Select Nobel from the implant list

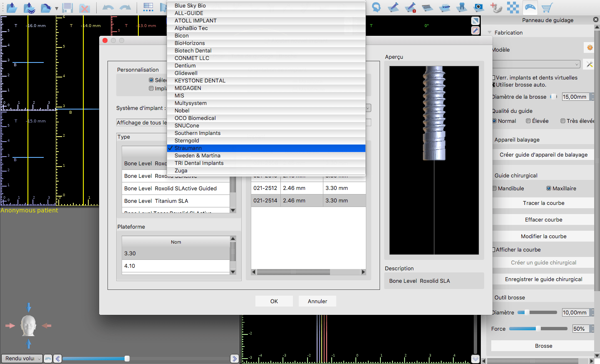(182, 111)
